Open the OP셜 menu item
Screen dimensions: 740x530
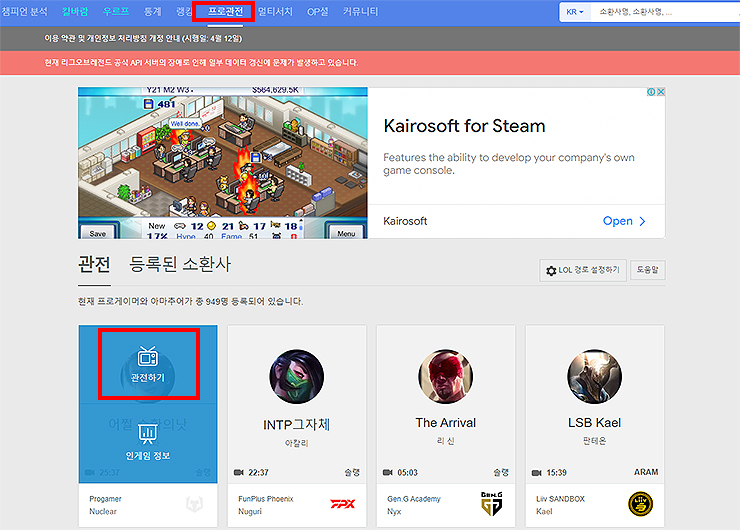tap(317, 11)
